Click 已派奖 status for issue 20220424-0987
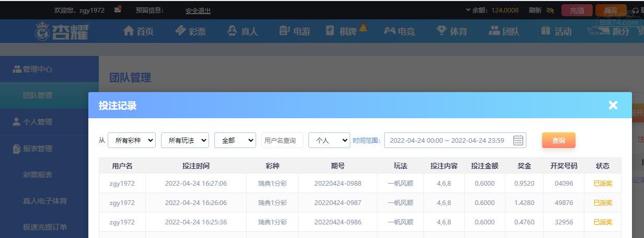 pyautogui.click(x=603, y=203)
